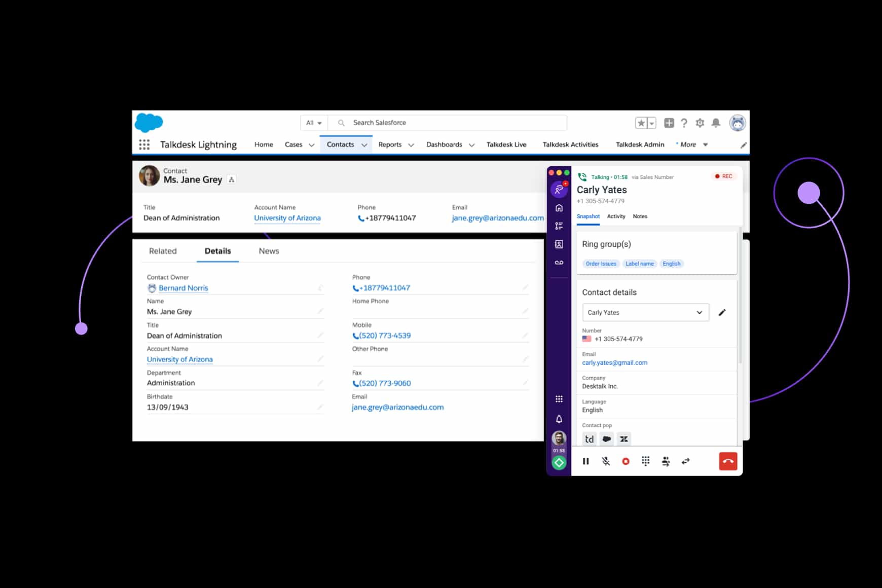Put the call on hold
The height and width of the screenshot is (588, 882).
pyautogui.click(x=586, y=461)
